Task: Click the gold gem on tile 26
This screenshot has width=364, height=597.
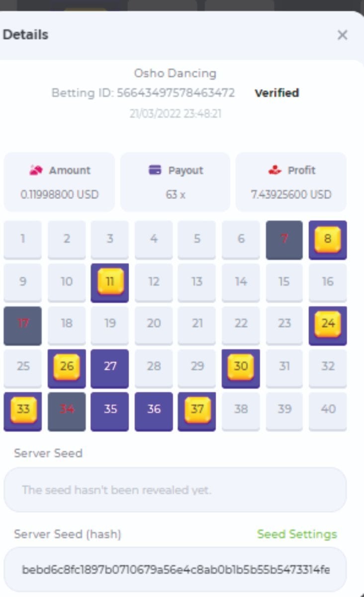Action: 67,367
